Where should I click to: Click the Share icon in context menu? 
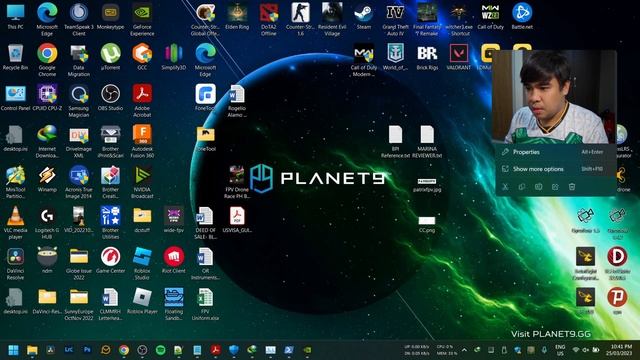coord(555,187)
